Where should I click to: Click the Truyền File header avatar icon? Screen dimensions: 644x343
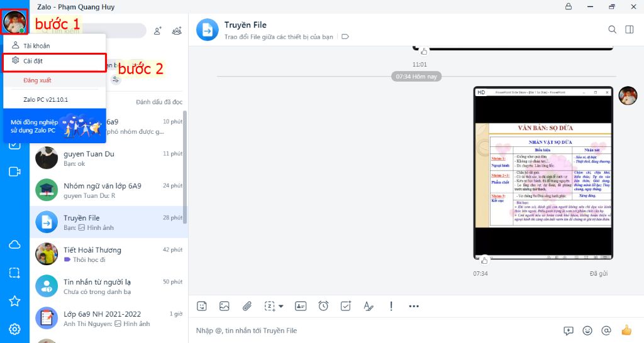click(208, 30)
